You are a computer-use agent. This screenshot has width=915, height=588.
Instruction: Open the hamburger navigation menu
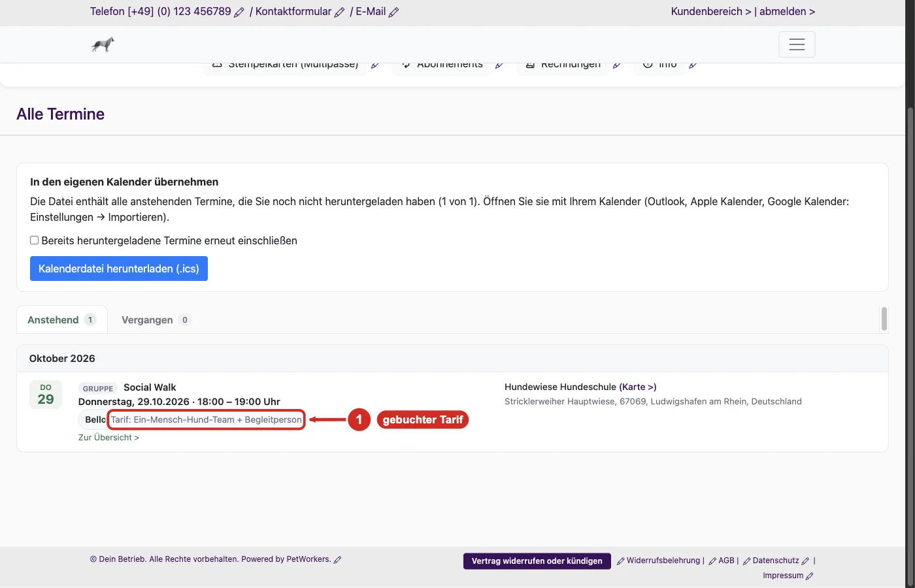[x=797, y=44]
